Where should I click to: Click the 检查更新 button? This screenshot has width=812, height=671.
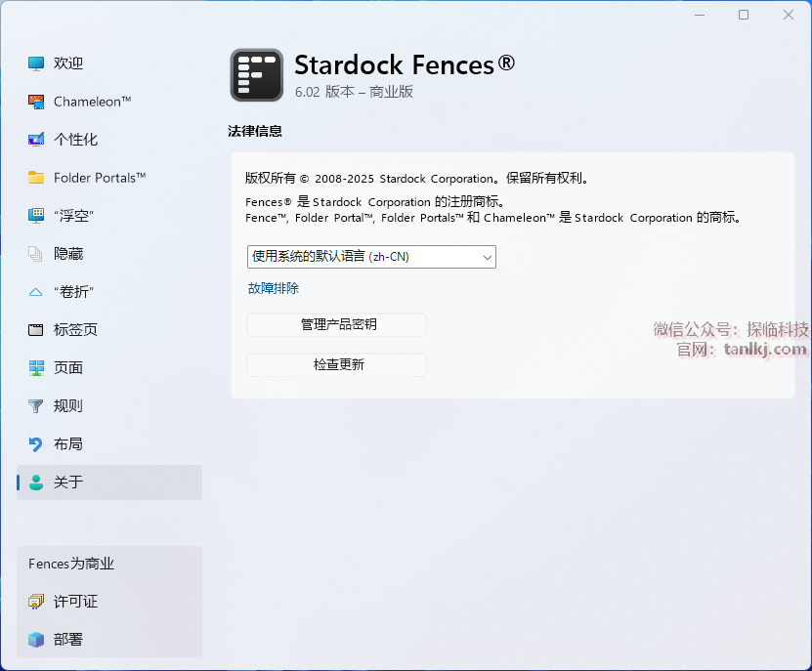click(x=336, y=365)
